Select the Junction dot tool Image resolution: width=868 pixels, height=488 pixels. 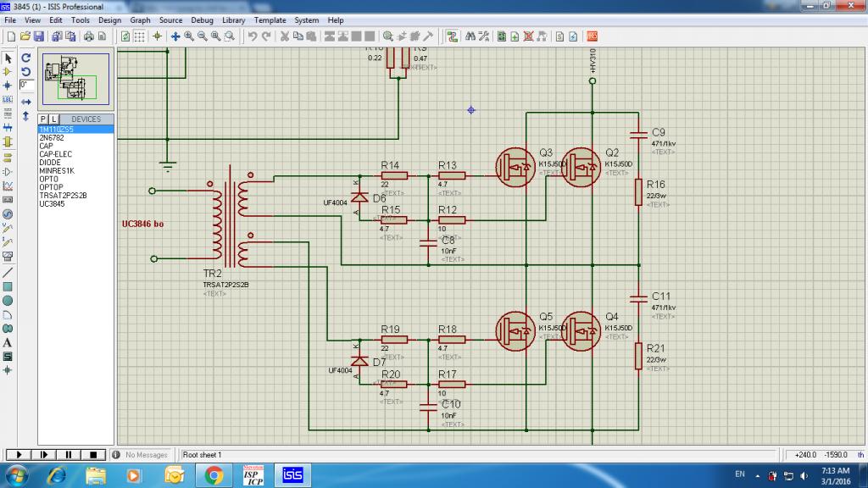coord(8,86)
